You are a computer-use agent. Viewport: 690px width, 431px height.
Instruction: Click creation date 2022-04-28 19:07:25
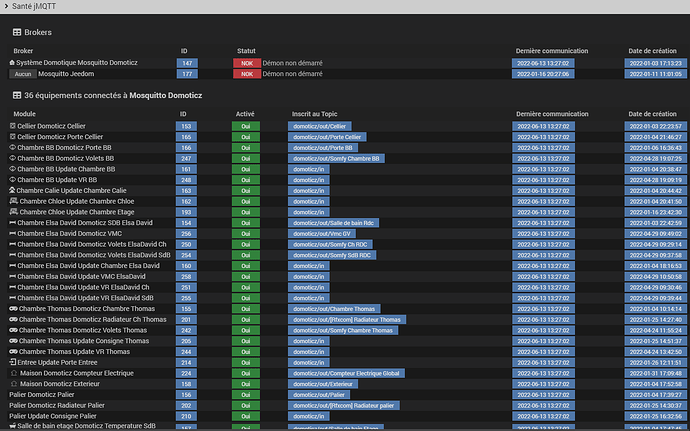(x=655, y=158)
